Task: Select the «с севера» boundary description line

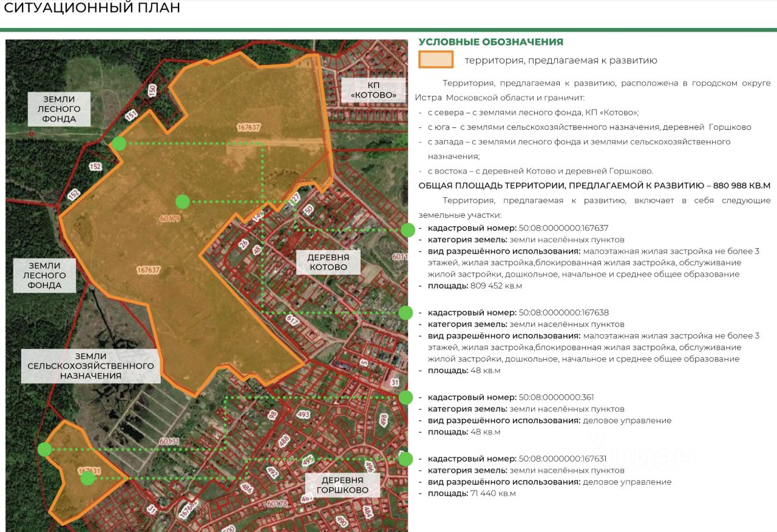Action: [533, 113]
